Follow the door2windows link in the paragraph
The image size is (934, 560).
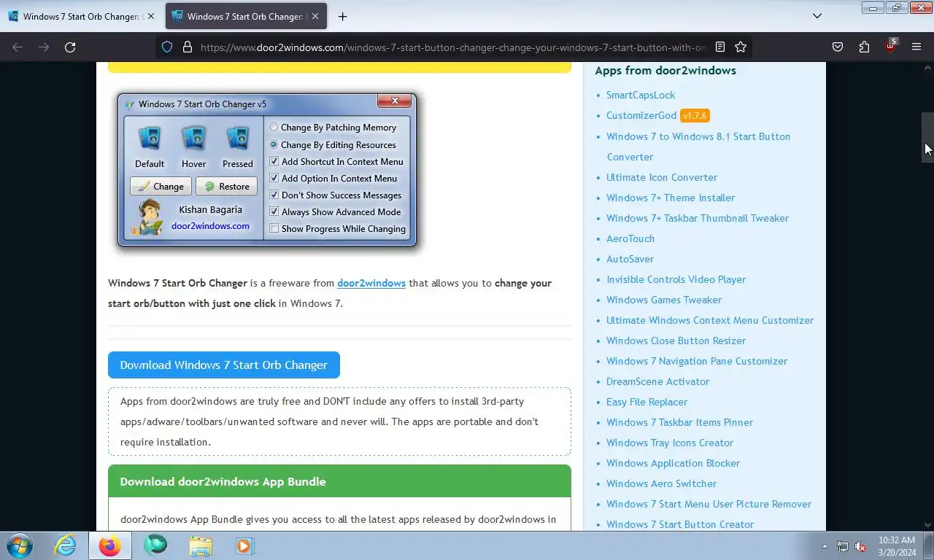click(371, 283)
